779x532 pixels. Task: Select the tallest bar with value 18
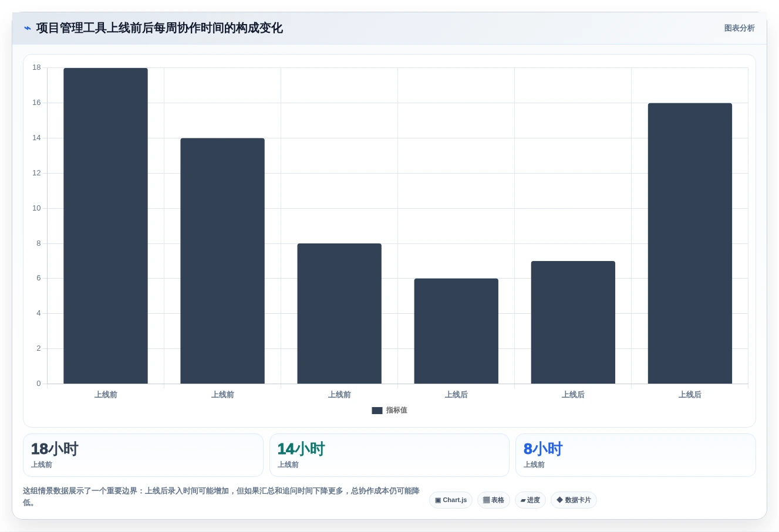click(x=106, y=226)
